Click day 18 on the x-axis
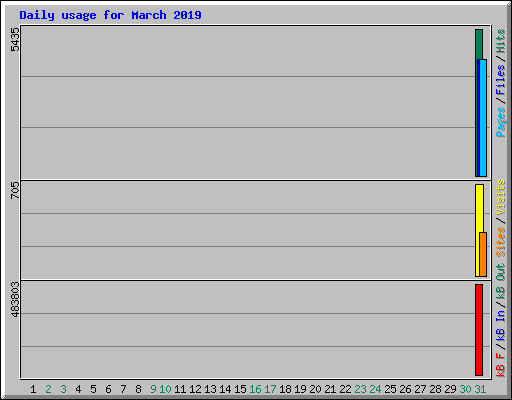The image size is (512, 400). click(285, 389)
